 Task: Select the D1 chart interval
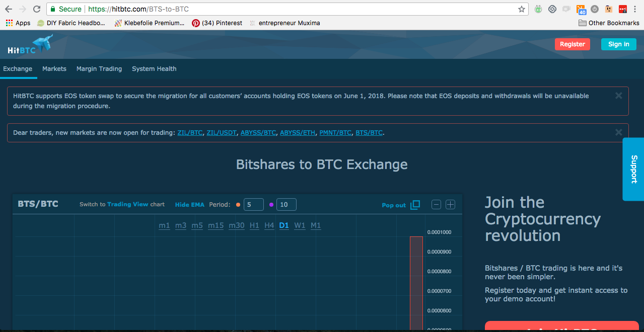(284, 225)
